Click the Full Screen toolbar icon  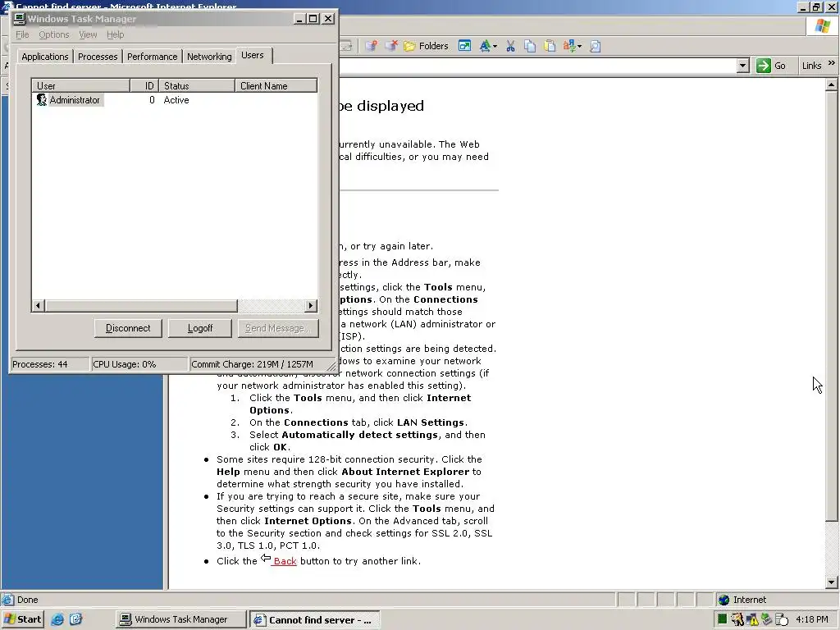click(x=464, y=46)
